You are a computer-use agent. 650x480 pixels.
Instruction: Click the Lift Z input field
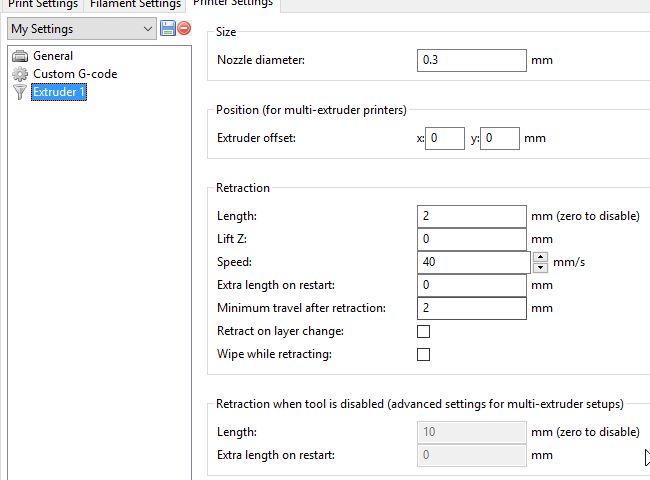pos(471,239)
